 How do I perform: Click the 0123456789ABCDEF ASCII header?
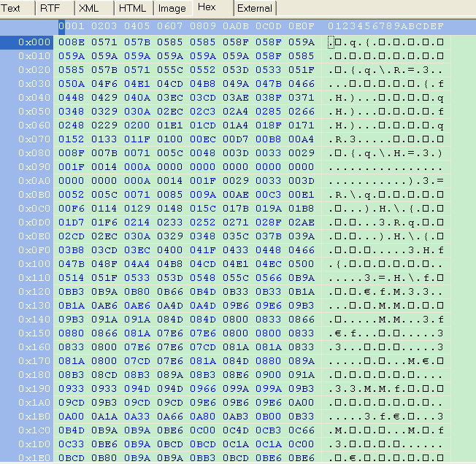pyautogui.click(x=385, y=26)
